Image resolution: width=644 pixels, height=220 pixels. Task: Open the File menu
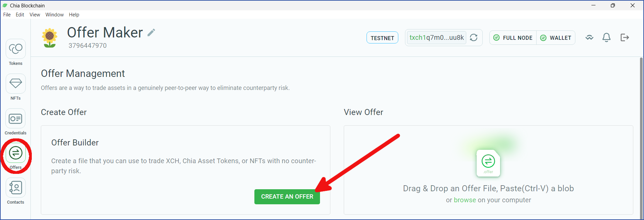click(x=7, y=15)
